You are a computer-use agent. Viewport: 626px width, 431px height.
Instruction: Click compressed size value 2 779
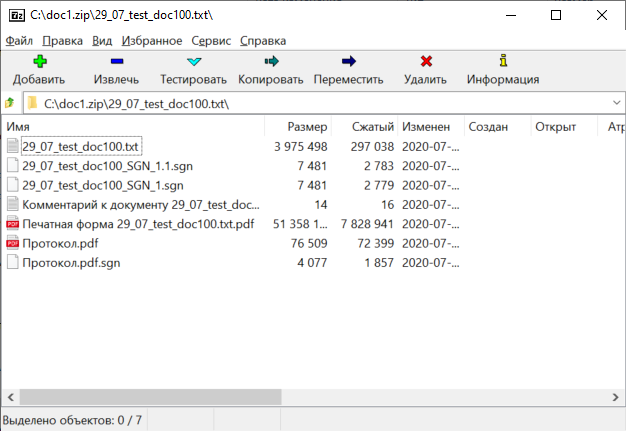[379, 185]
